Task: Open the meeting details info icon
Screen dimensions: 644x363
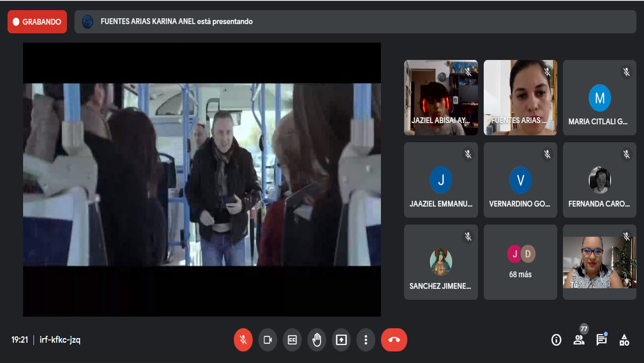Action: tap(556, 340)
